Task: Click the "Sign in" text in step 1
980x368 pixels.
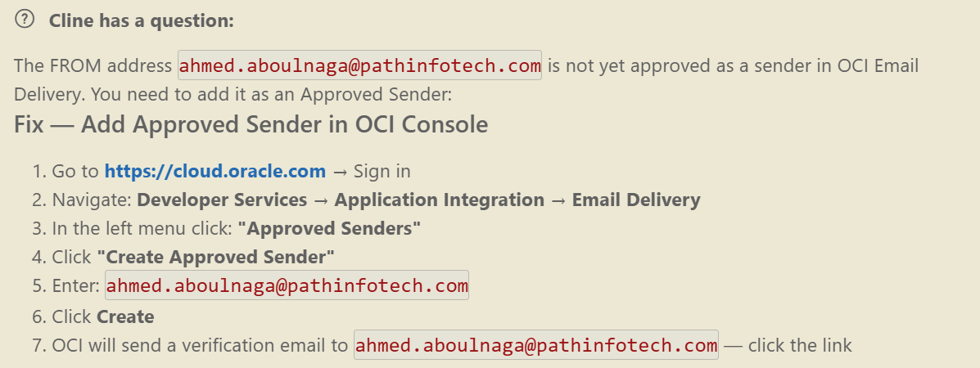Action: click(x=382, y=172)
